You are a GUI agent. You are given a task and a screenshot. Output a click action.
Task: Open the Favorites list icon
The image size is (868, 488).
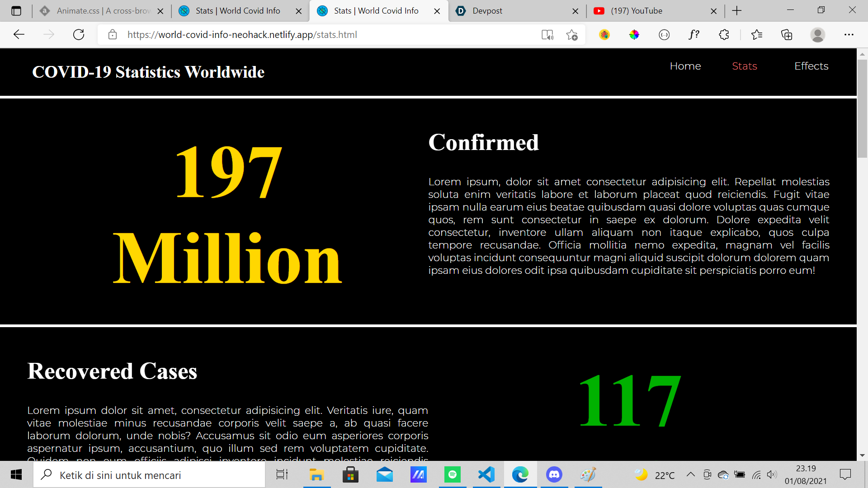pyautogui.click(x=756, y=35)
